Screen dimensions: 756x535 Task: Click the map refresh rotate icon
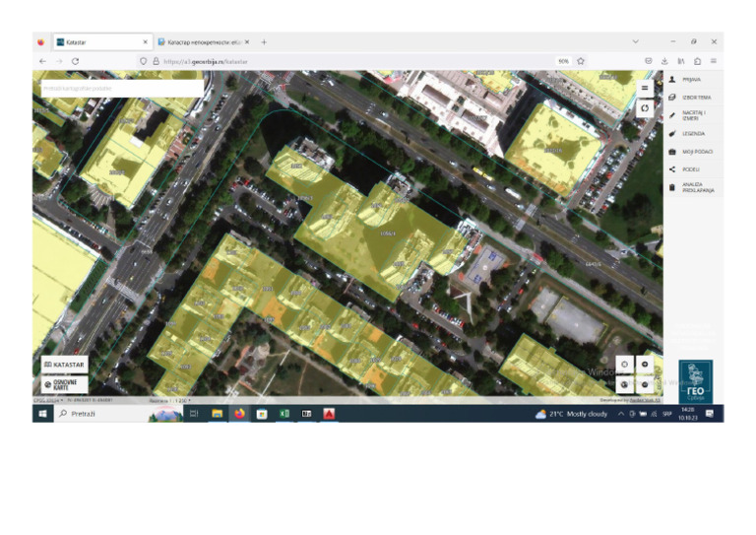pos(645,108)
